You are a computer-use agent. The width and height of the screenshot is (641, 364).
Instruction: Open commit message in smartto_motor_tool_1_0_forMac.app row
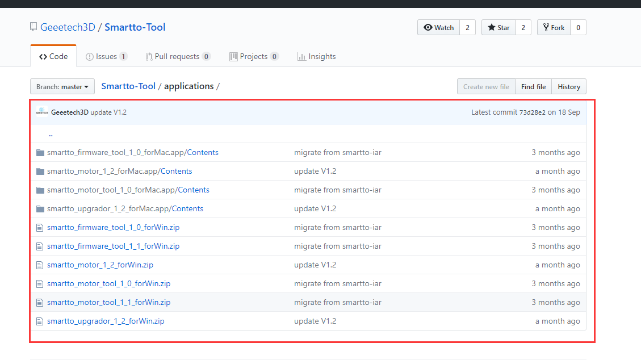pos(338,190)
